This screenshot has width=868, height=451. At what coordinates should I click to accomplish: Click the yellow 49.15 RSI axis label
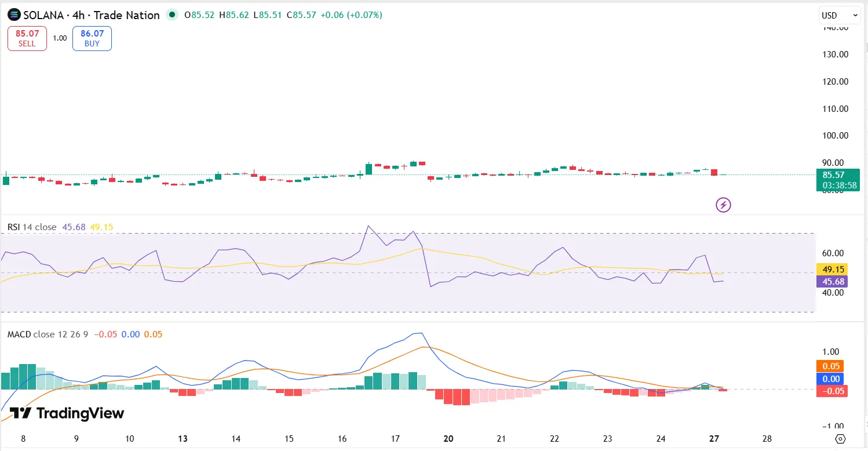(831, 269)
